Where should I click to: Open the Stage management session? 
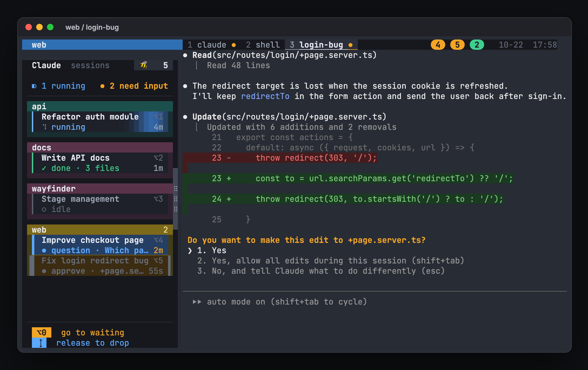pos(100,204)
